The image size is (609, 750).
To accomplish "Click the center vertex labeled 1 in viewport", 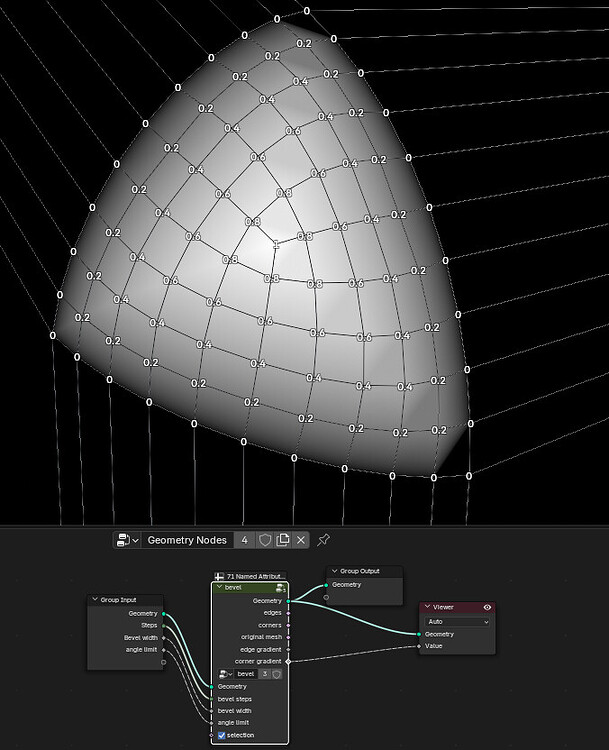I will [276, 244].
